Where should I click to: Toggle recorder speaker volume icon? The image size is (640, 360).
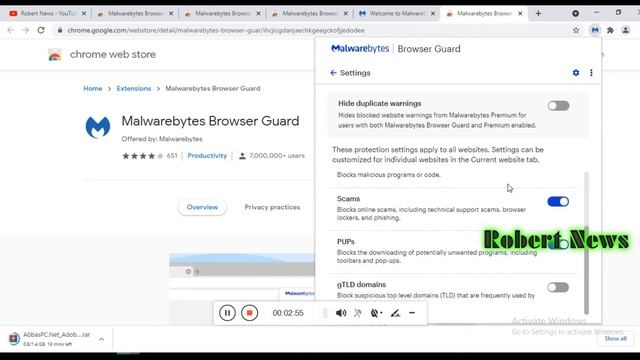click(341, 313)
